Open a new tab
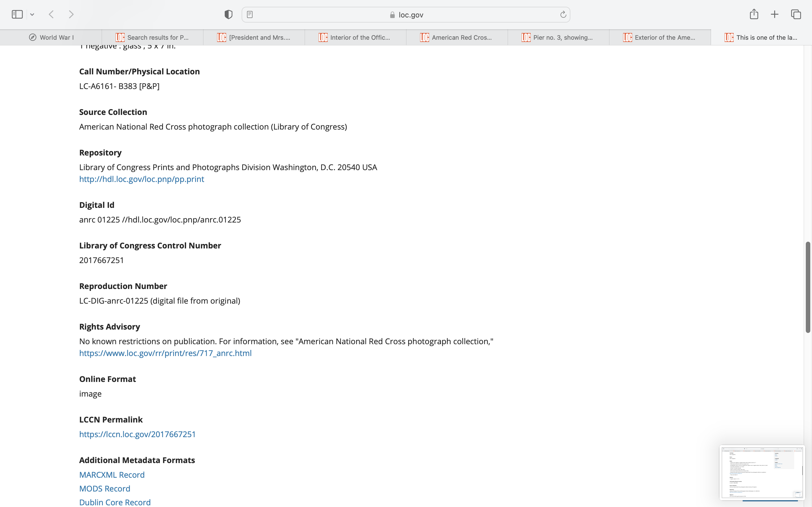Viewport: 812px width, 507px height. [775, 14]
